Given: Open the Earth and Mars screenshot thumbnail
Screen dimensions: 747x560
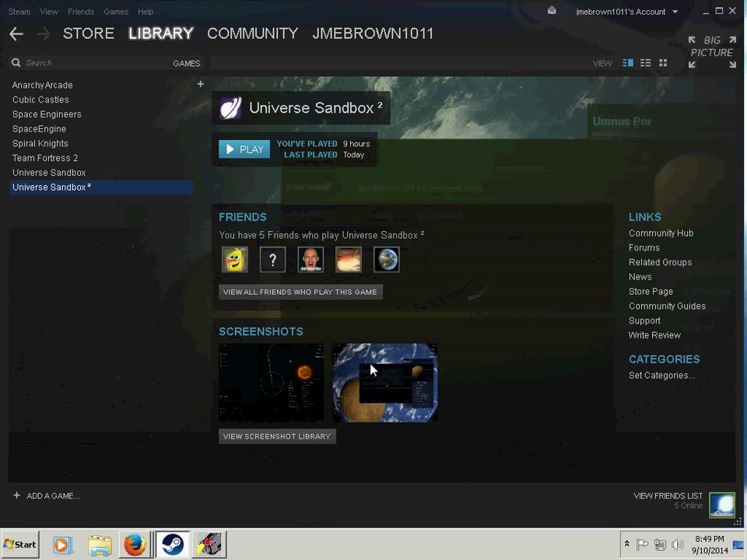Looking at the screenshot, I should click(385, 383).
